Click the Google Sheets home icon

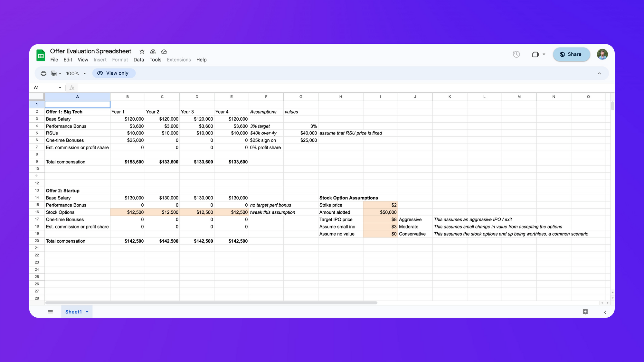(41, 55)
